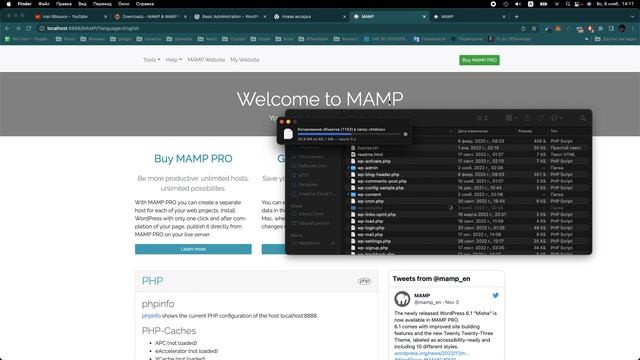Open the Chrome three-dot menu
640x360 pixels.
[633, 29]
